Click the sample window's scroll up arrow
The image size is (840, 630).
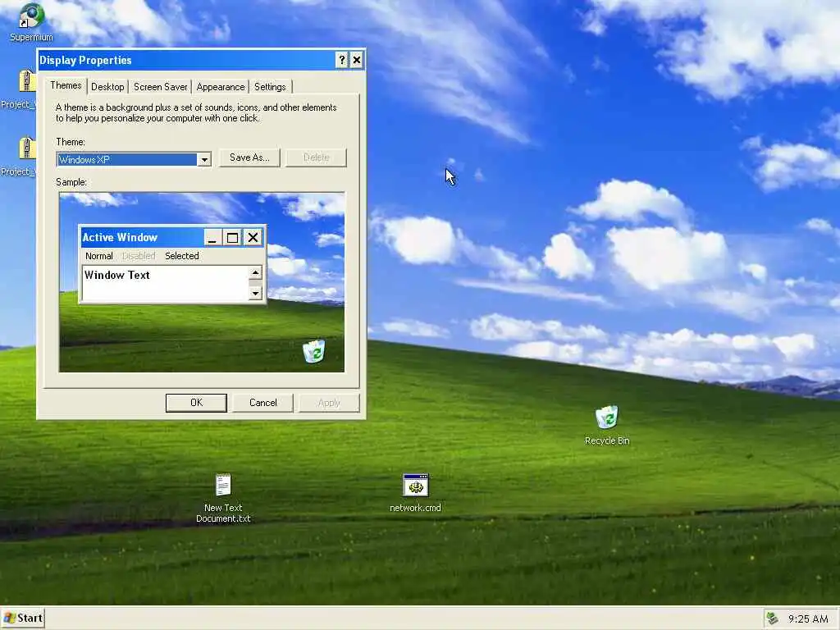tap(256, 272)
